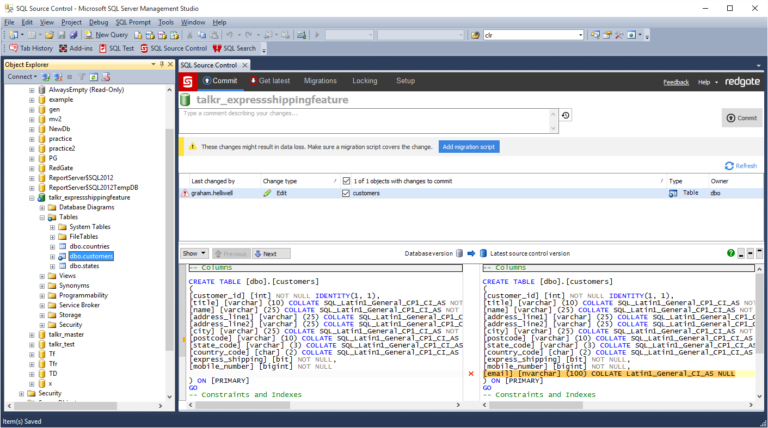Viewport: 768px width, 428px height.
Task: Click the New Query toolbar button
Action: click(x=106, y=35)
